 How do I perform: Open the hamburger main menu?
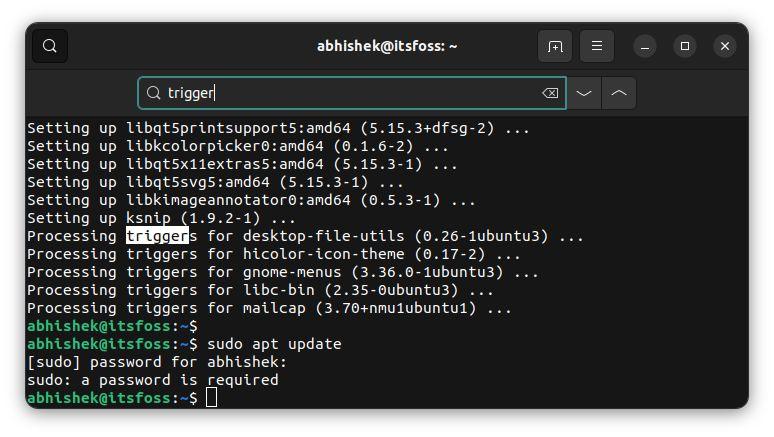(597, 46)
